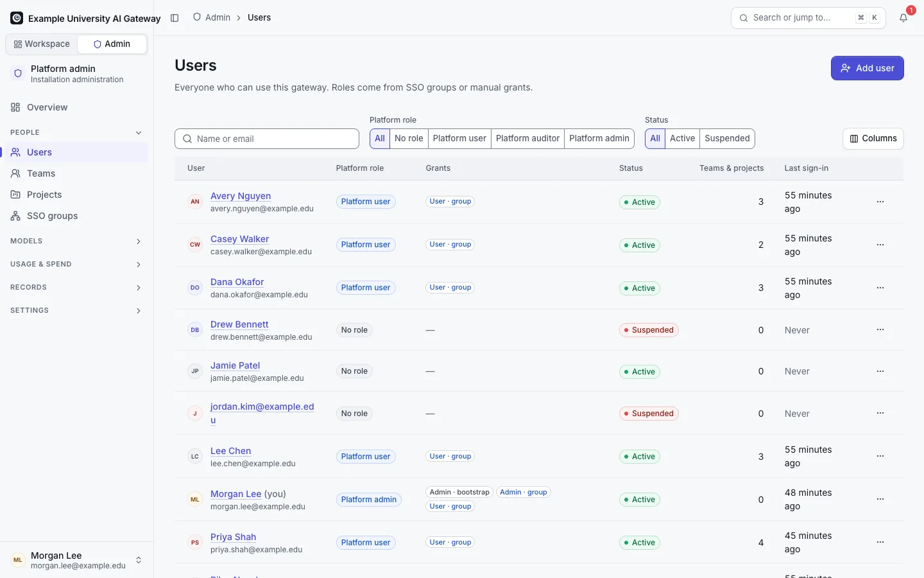This screenshot has height=578, width=924.
Task: Open row actions menu for Drew Bennett
Action: (880, 329)
